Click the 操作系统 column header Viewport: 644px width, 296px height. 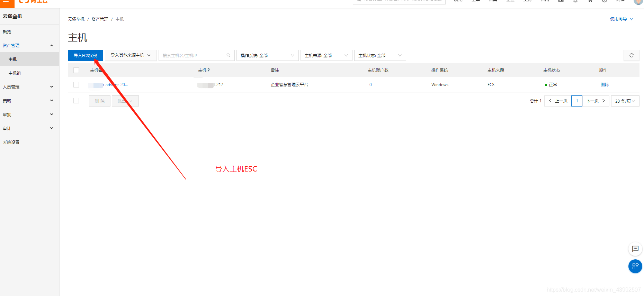pyautogui.click(x=440, y=70)
